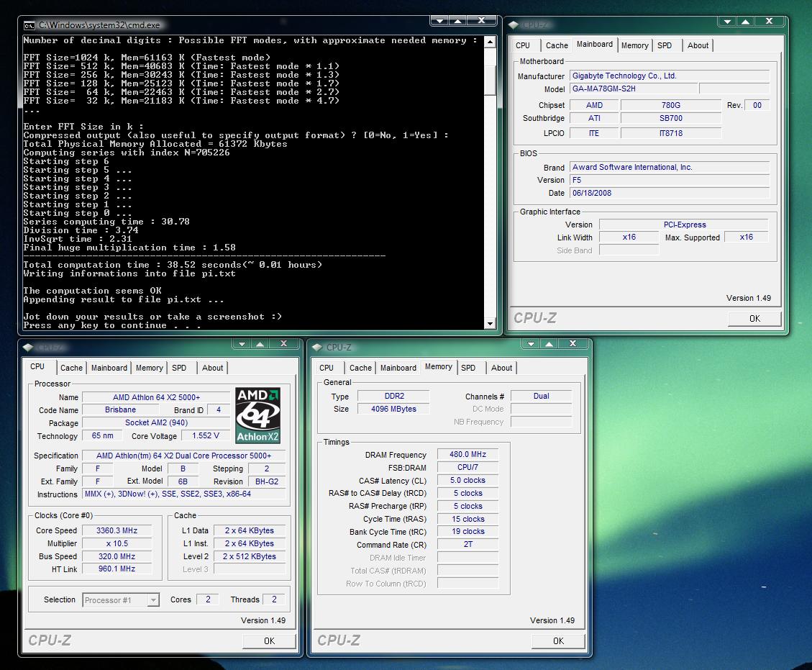Open SPD tab in CPU window

(x=179, y=368)
